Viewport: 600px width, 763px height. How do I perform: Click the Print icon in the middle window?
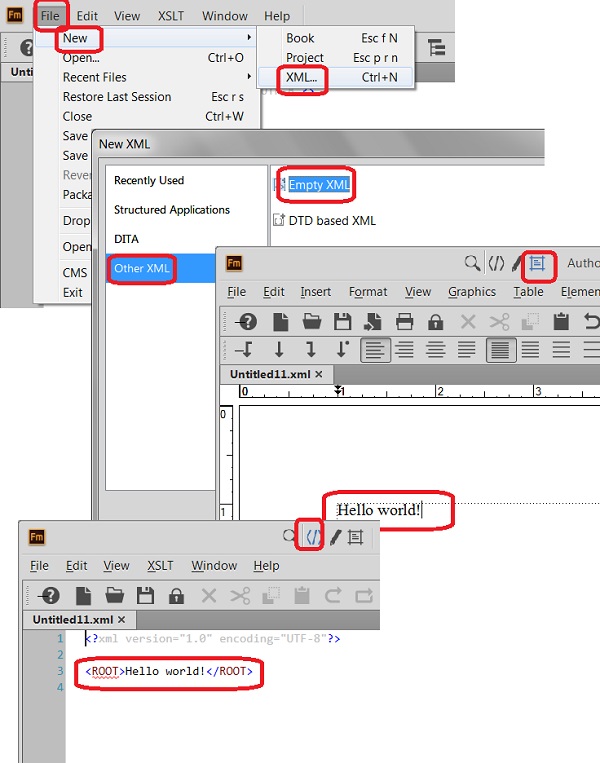click(x=404, y=322)
